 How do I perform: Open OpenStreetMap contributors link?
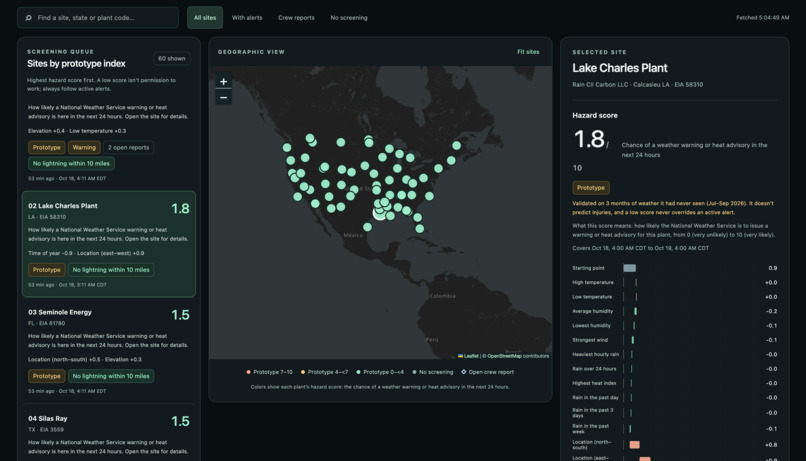(518, 356)
